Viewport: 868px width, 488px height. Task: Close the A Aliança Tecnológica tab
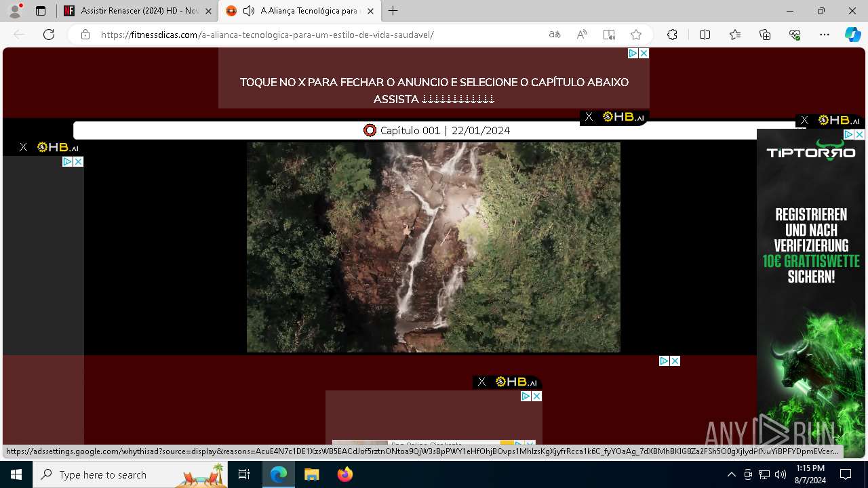(370, 11)
